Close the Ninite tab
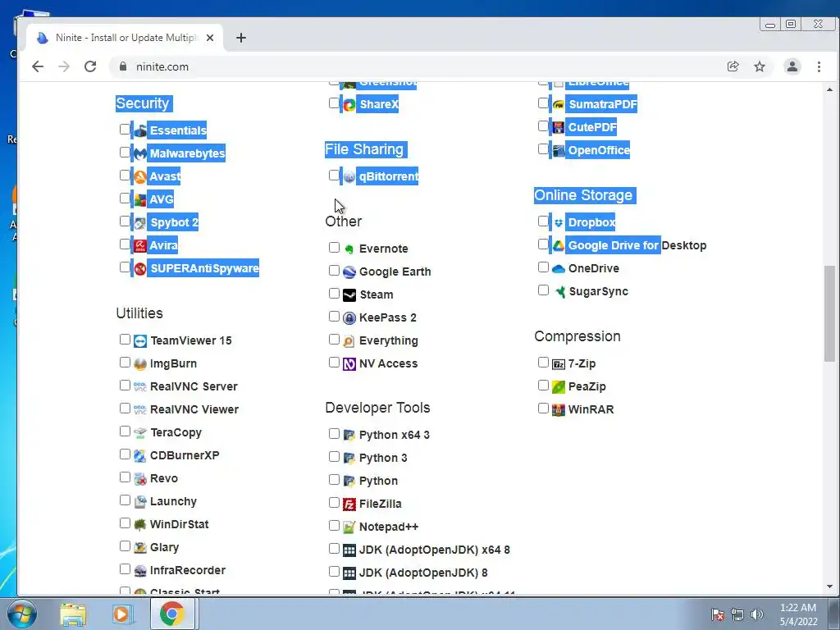Viewport: 840px width, 630px height. click(x=210, y=38)
